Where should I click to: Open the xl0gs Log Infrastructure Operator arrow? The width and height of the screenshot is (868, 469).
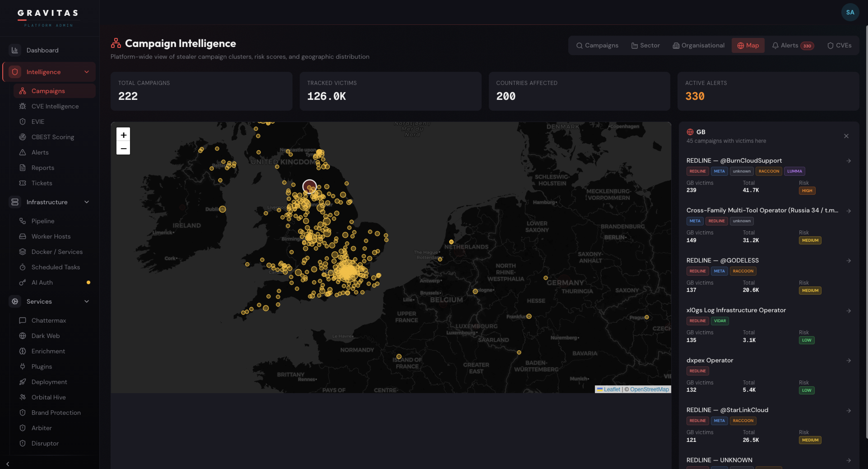point(848,311)
